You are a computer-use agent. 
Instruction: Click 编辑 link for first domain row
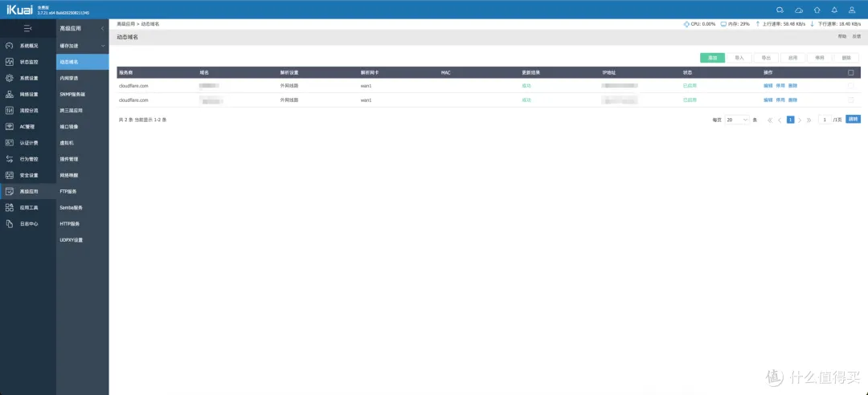coord(768,85)
